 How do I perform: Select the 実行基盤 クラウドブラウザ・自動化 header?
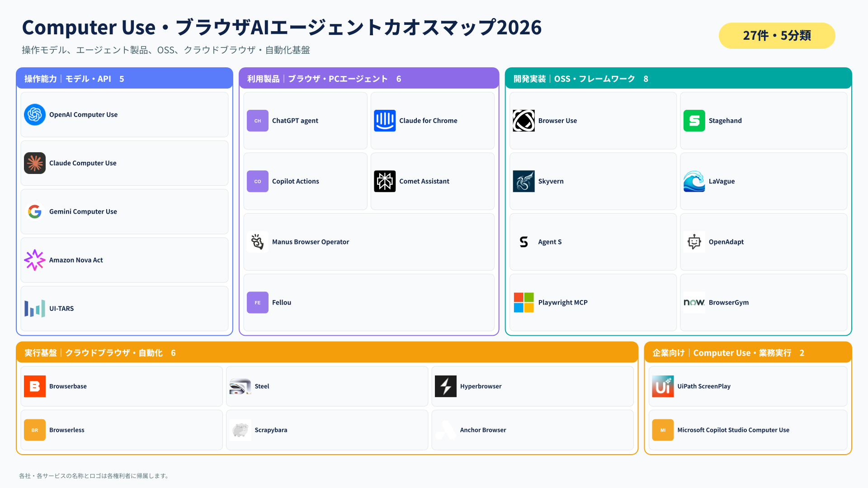(327, 353)
